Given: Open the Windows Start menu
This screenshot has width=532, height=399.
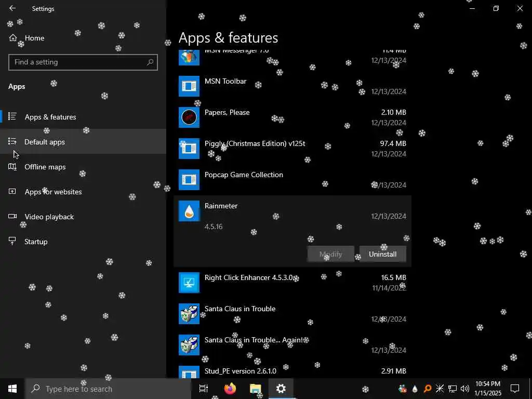Looking at the screenshot, I should (x=12, y=389).
